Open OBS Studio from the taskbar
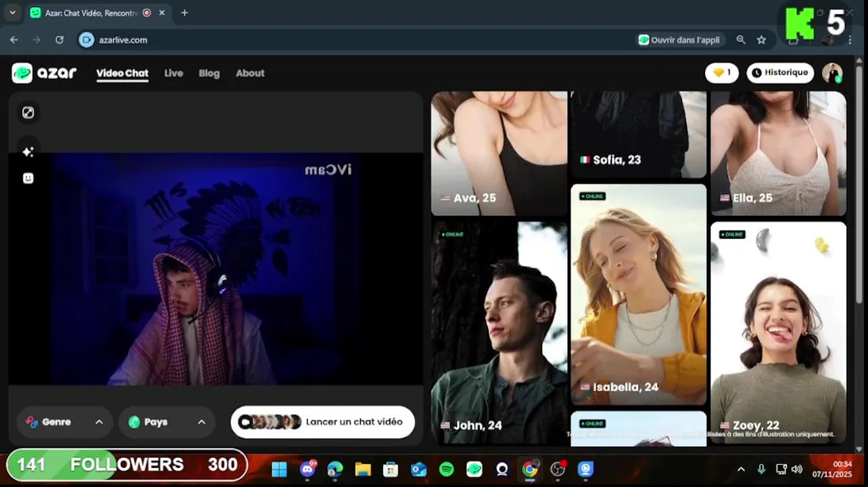Viewport: 868px width, 487px height. (558, 469)
